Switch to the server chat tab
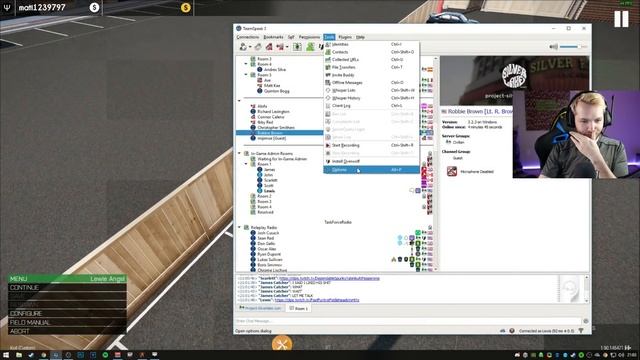 [x=260, y=308]
